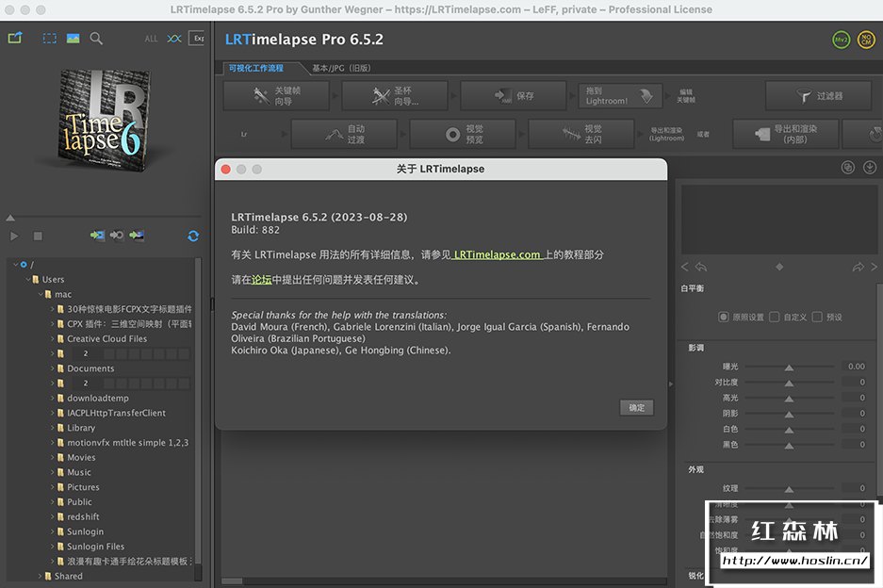Select the downloadtemp folder
This screenshot has width=883, height=588.
point(97,398)
